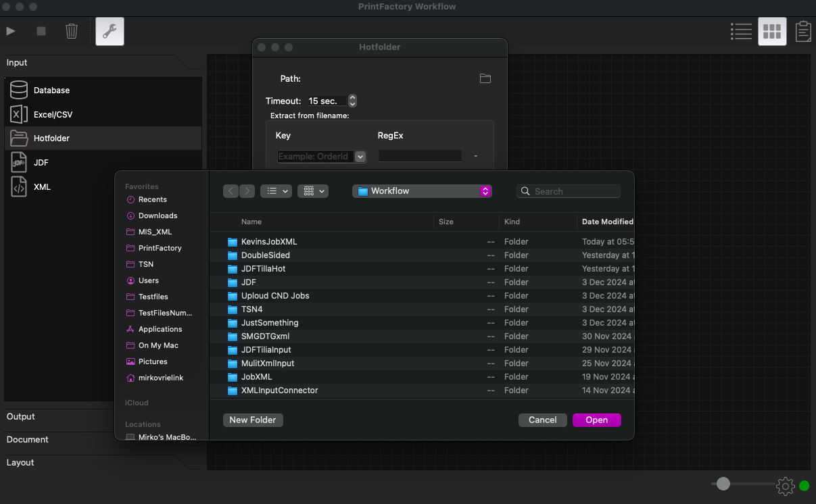Image resolution: width=816 pixels, height=504 pixels.
Task: Click the minus button beside RegEx
Action: click(476, 156)
